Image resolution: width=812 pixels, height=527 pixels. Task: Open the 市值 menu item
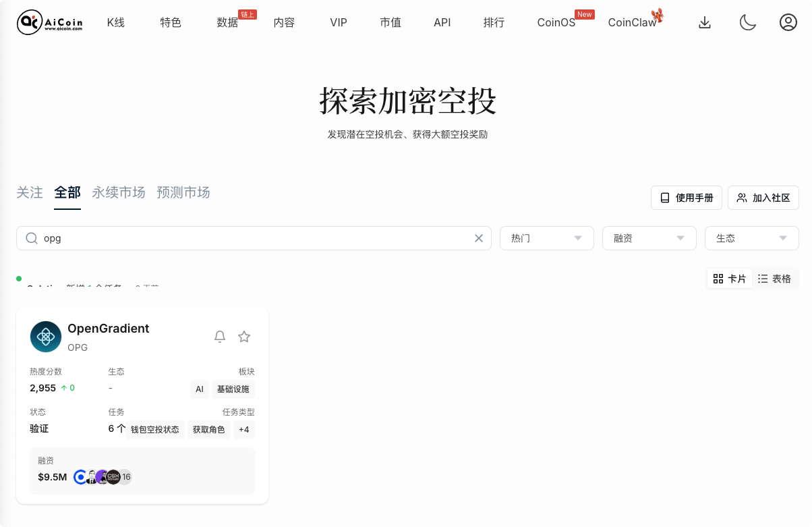pos(390,22)
